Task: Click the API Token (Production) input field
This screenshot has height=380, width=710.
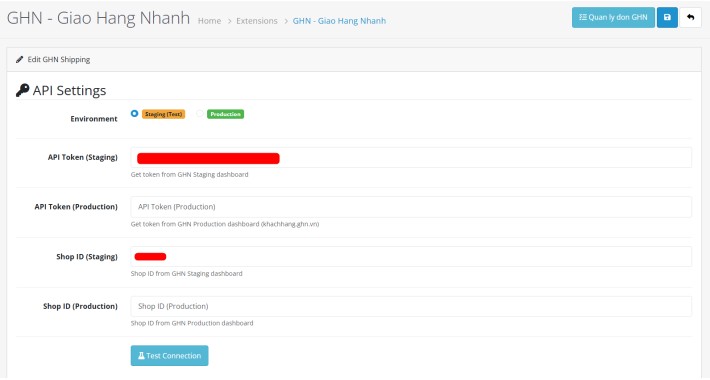Action: [411, 207]
